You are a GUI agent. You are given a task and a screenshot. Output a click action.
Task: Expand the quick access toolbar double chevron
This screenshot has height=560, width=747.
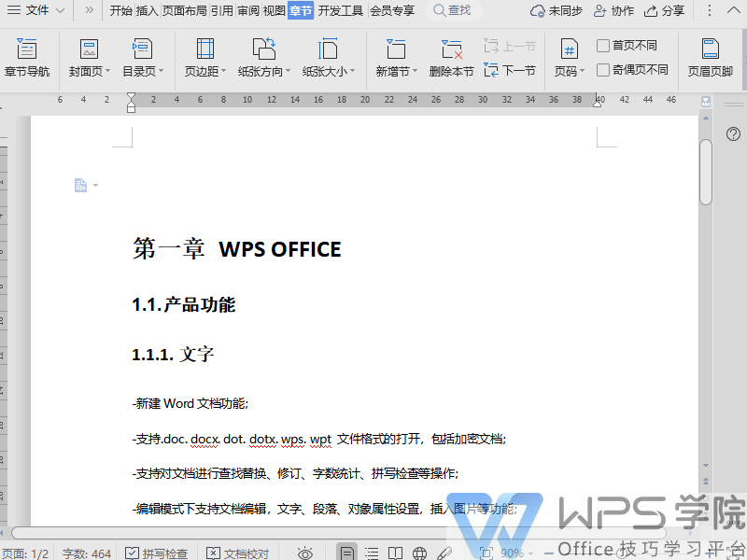[x=89, y=10]
